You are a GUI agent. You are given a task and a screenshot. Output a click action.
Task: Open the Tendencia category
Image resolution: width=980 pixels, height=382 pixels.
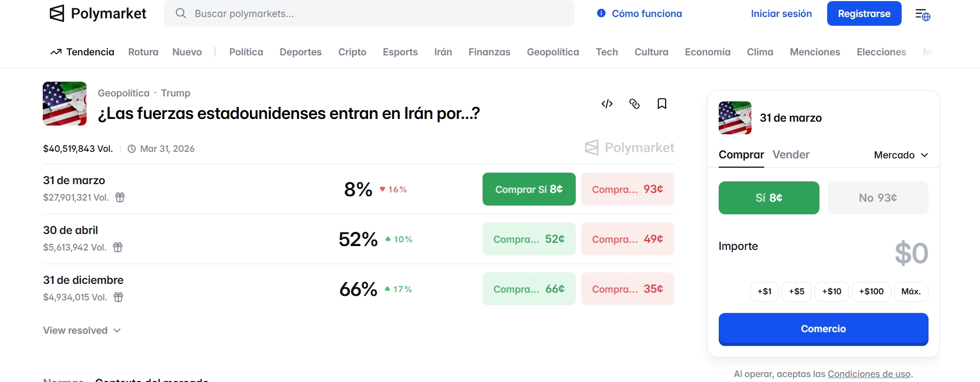(x=83, y=52)
